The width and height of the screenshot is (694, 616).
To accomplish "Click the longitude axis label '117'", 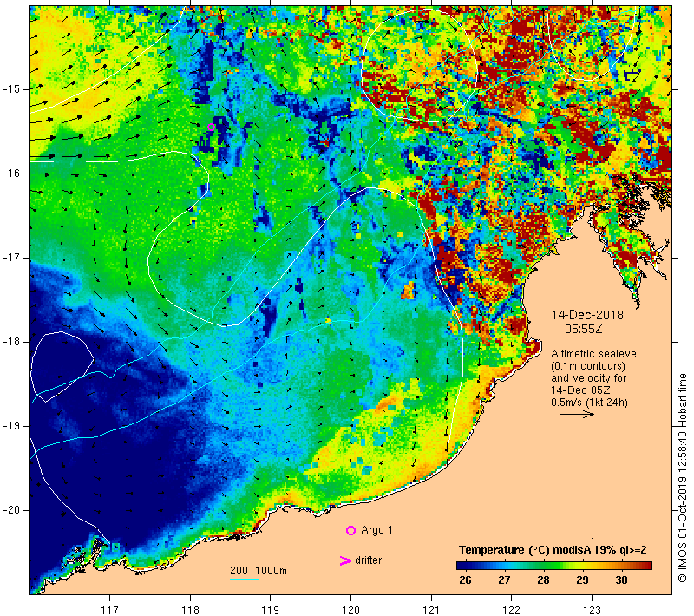I will point(109,610).
